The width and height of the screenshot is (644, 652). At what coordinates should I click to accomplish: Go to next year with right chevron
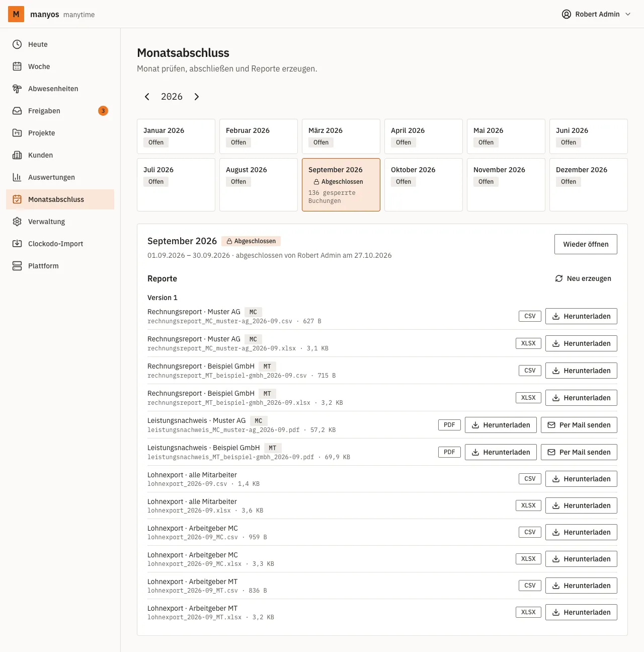197,97
